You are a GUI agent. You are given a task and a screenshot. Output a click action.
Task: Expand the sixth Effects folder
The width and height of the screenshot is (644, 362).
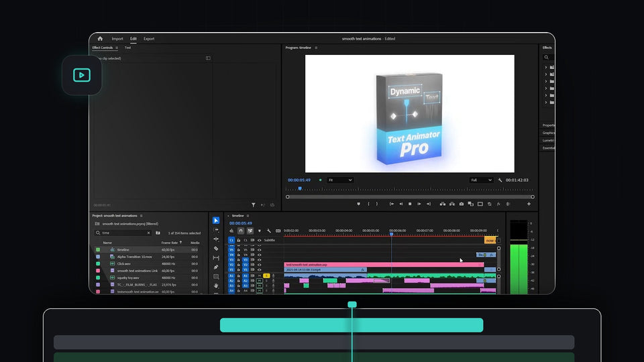(x=546, y=102)
